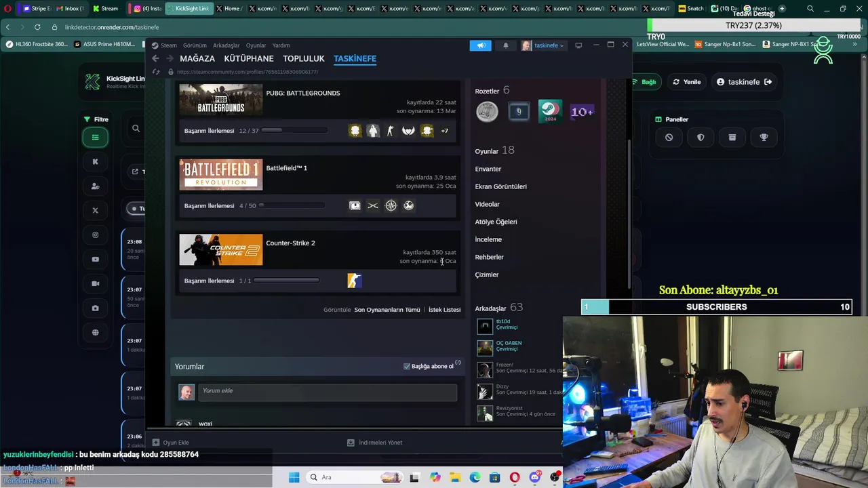Go forward with Steam's forward arrow

click(170, 58)
